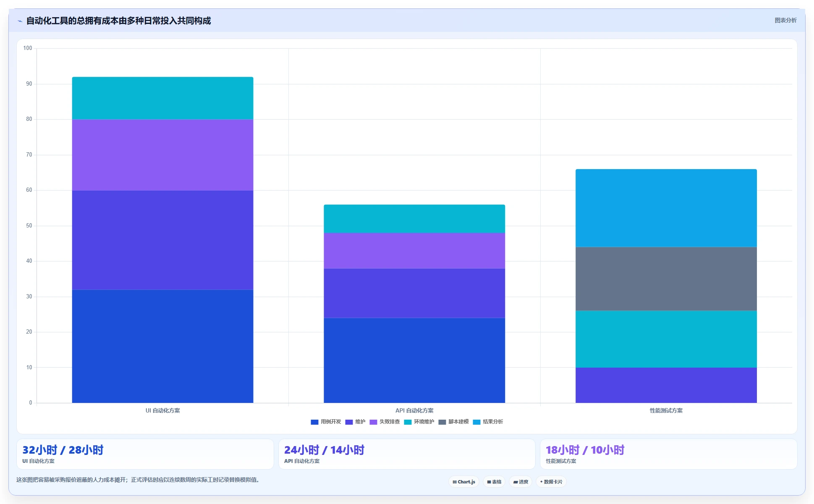Toggle the 失败排查 legend entry
The height and width of the screenshot is (504, 814).
click(x=385, y=422)
